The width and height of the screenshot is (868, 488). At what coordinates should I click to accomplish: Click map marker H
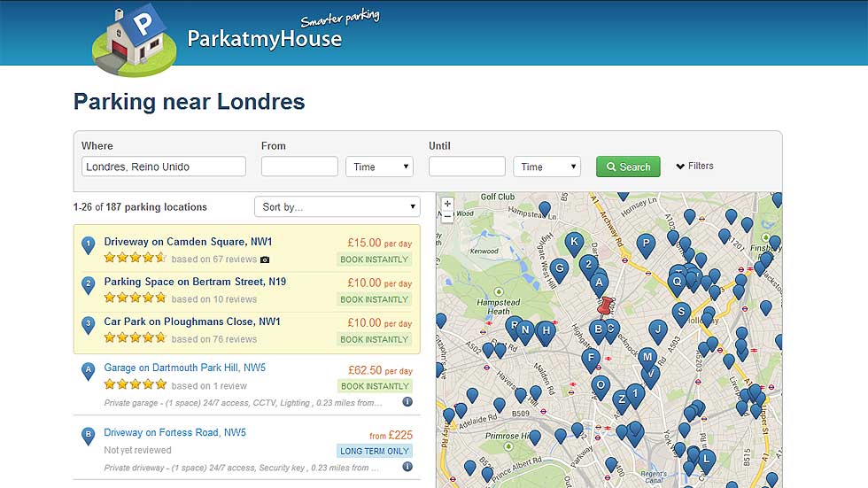[546, 332]
